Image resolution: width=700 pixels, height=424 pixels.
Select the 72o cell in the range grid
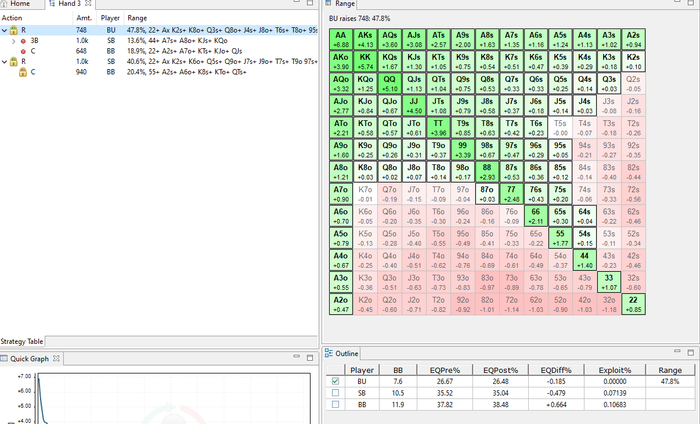point(512,304)
